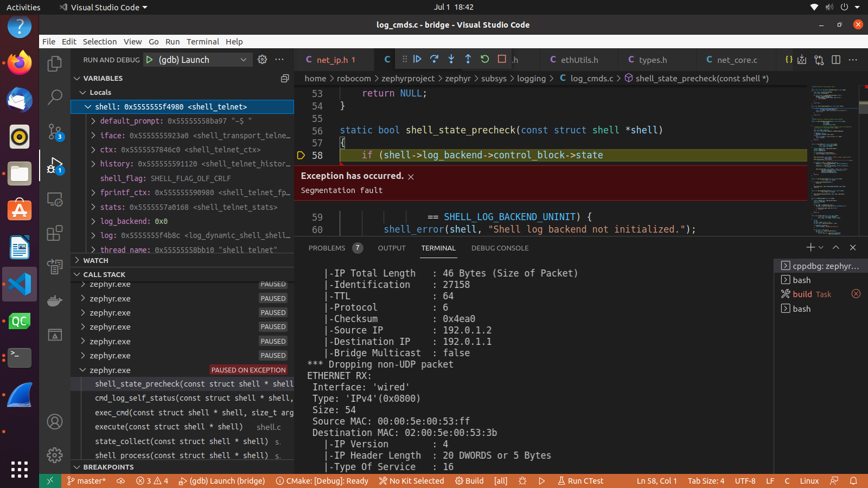Collapse the shell variable tree
Image resolution: width=868 pixels, height=488 pixels.
(88, 107)
